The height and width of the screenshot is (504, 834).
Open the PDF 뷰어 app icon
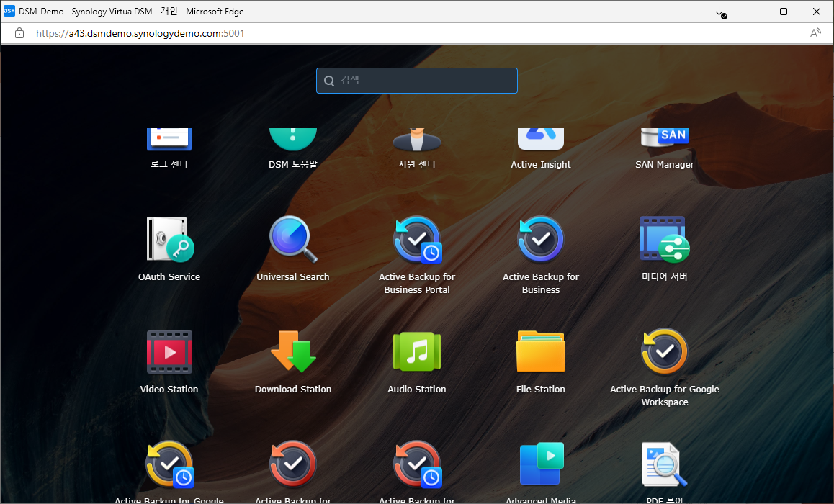point(664,464)
